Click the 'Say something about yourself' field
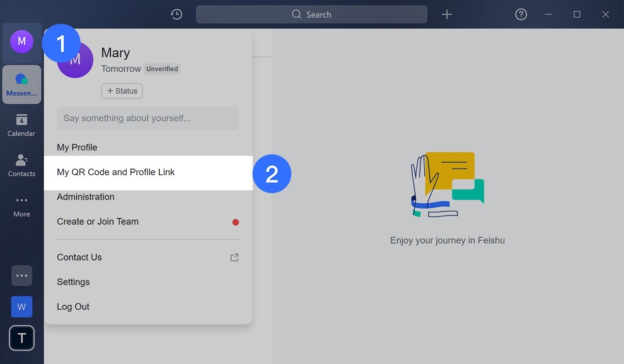The image size is (624, 364). click(148, 118)
